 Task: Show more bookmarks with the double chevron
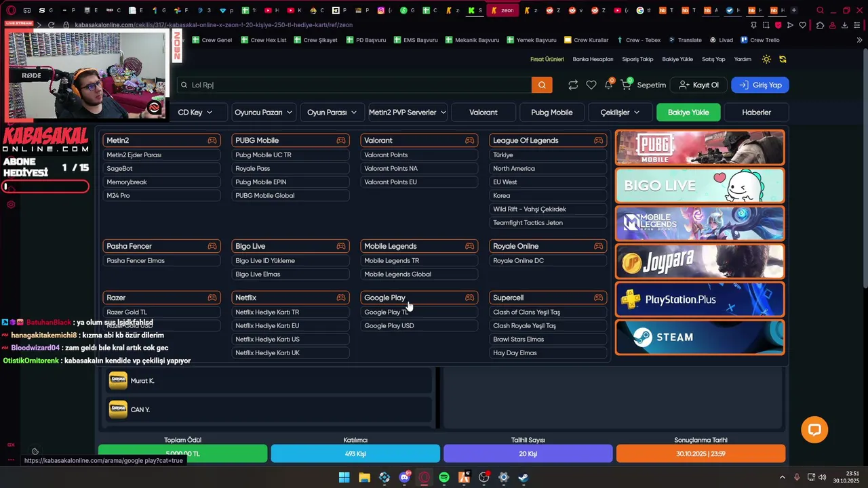(x=859, y=40)
